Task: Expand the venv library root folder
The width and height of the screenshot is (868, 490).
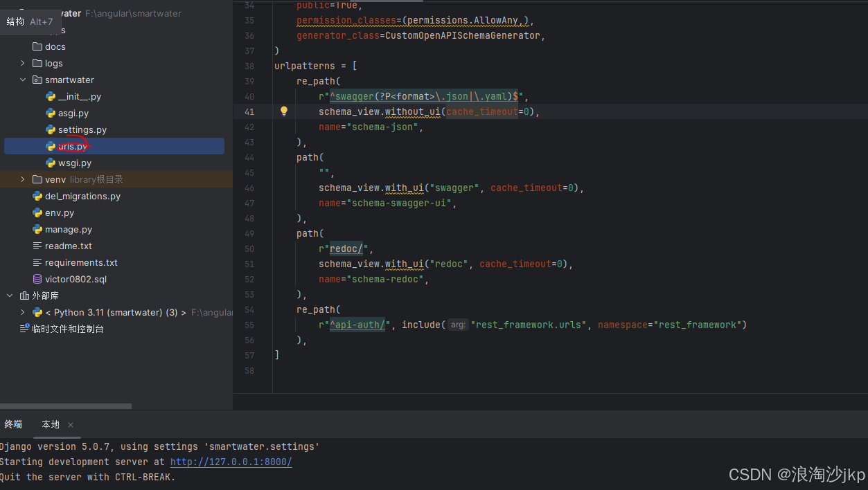Action: pos(23,179)
